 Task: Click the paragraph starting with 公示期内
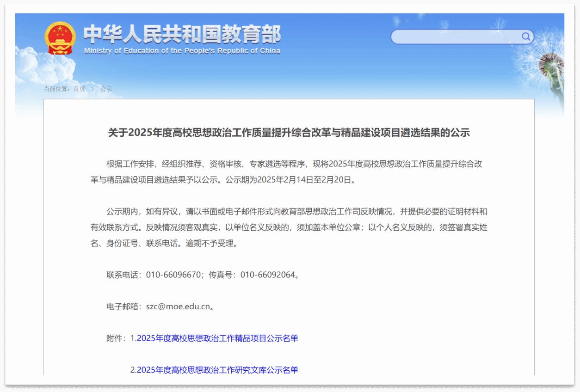click(x=289, y=227)
